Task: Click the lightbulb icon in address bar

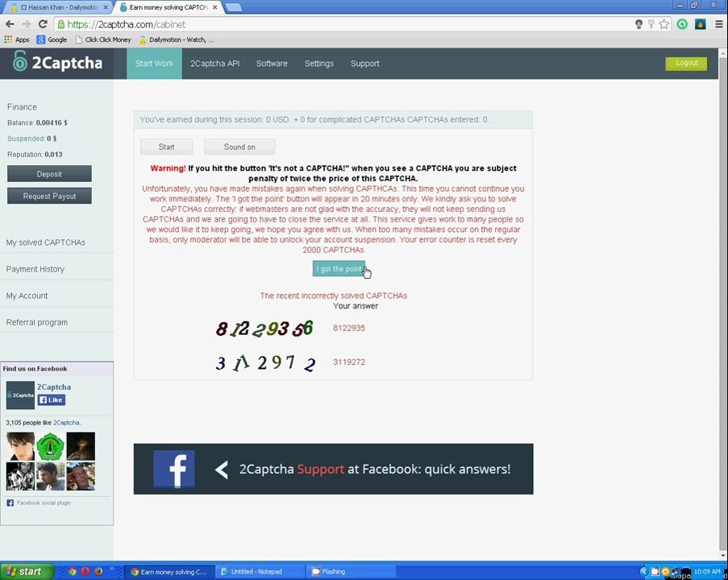Action: coord(639,24)
